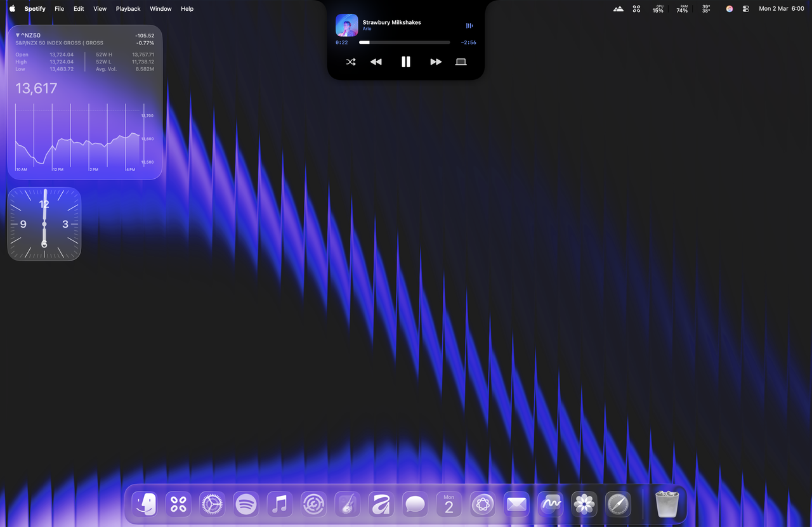Activate Siri from the menu bar
Viewport: 812px width, 527px height.
730,9
